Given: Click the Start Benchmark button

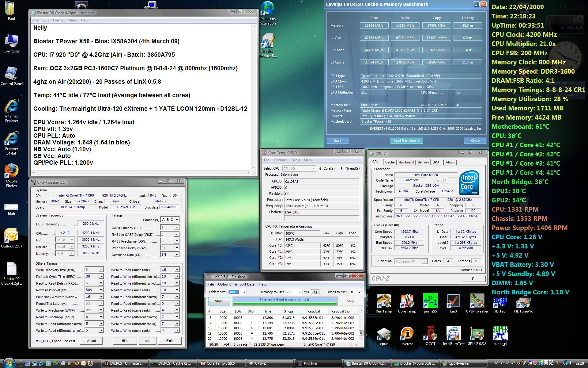Looking at the screenshot, I should coord(406,140).
